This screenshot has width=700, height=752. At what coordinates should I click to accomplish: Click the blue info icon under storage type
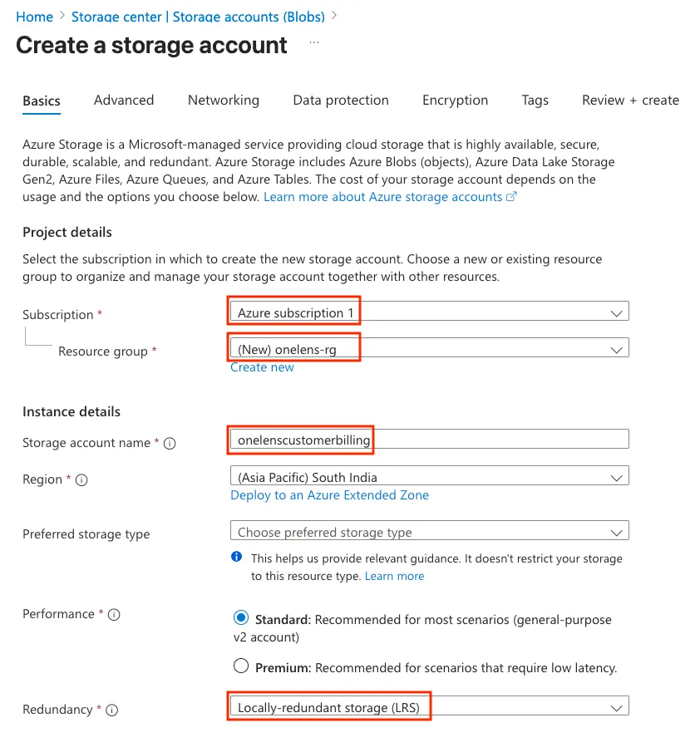(x=237, y=558)
